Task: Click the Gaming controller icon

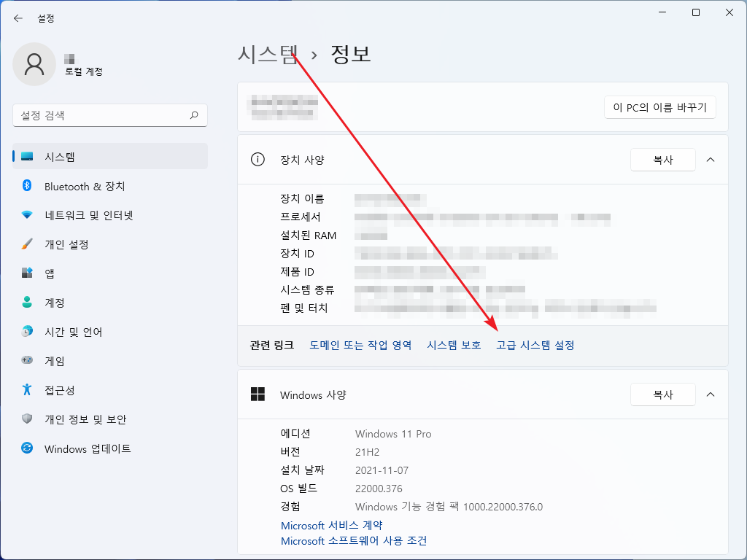Action: click(x=27, y=360)
